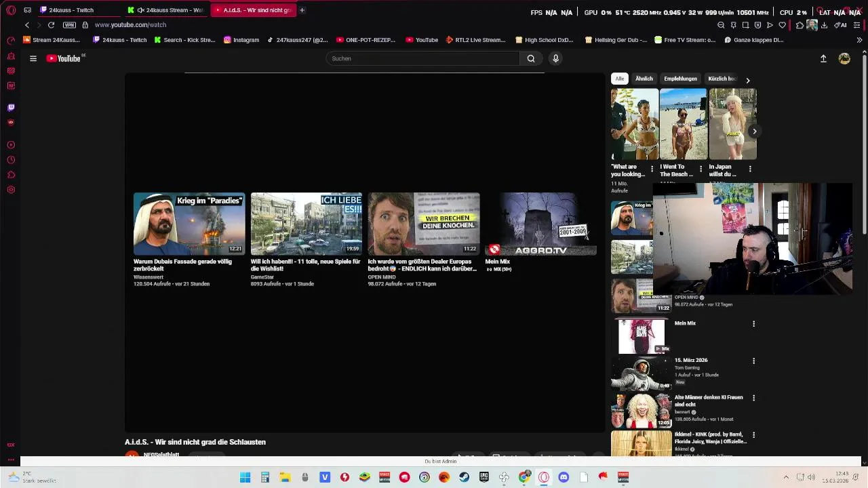Take a snapshot with the toolbar icon
Viewport: 868px width, 488px height.
click(x=745, y=25)
